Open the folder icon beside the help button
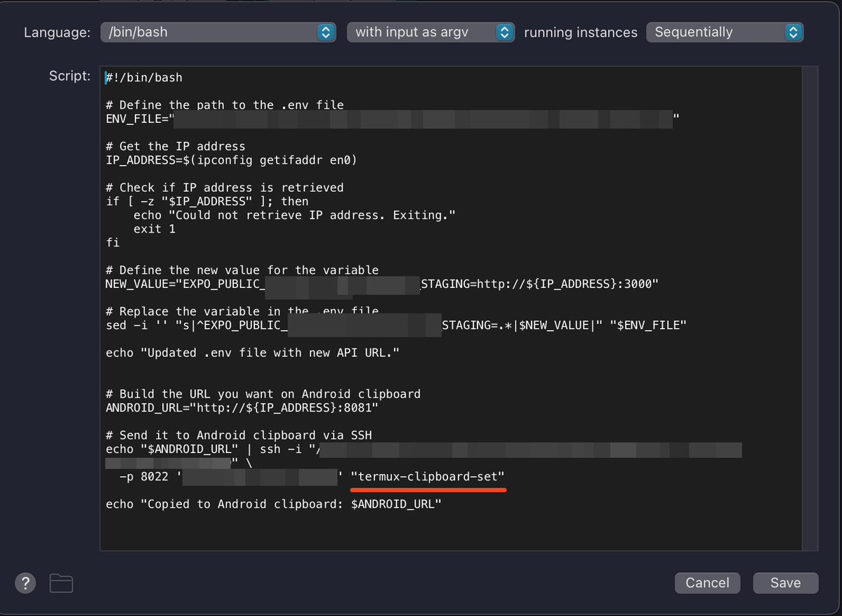This screenshot has height=616, width=842. [x=61, y=583]
